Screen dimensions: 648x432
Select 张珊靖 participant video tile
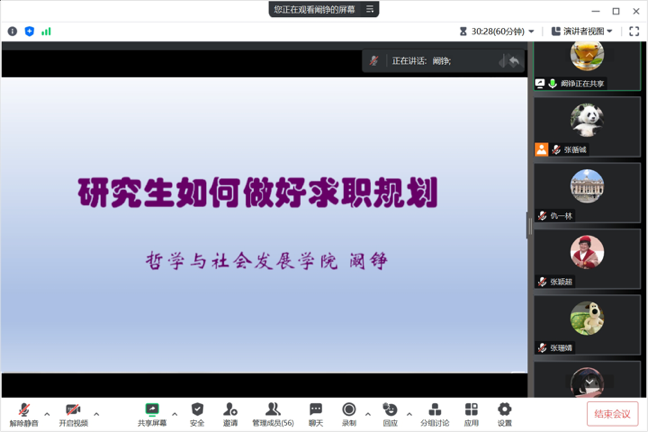click(x=587, y=326)
